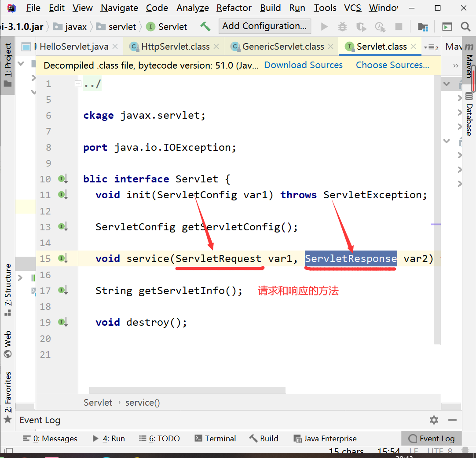Open the Refactor menu

[x=234, y=8]
